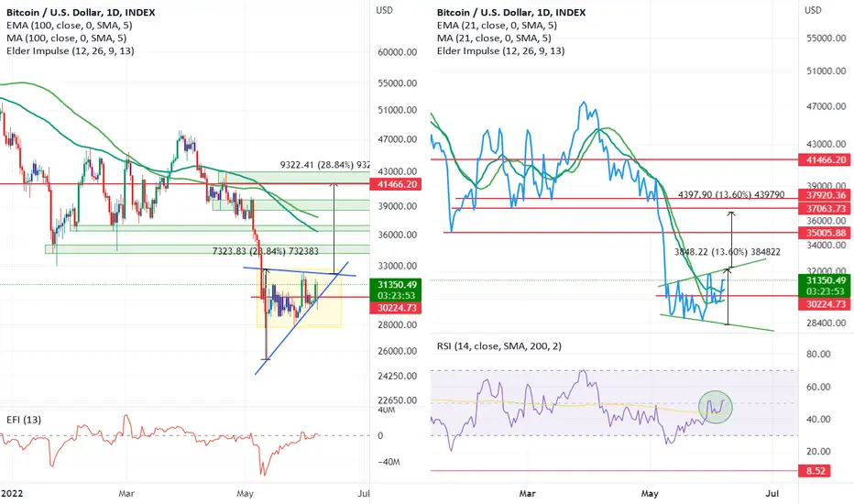854x504 pixels.
Task: Select the MA (100, close, 0, SMA, 5) legend
Action: (x=67, y=38)
